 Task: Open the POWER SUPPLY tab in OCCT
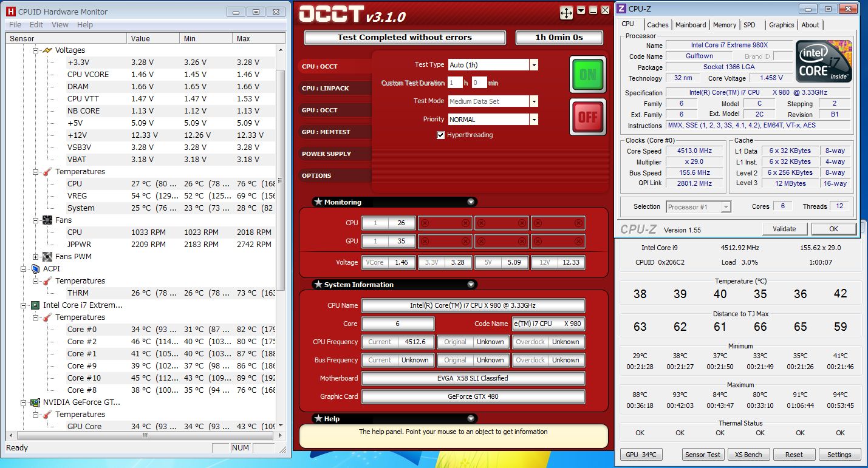(334, 154)
